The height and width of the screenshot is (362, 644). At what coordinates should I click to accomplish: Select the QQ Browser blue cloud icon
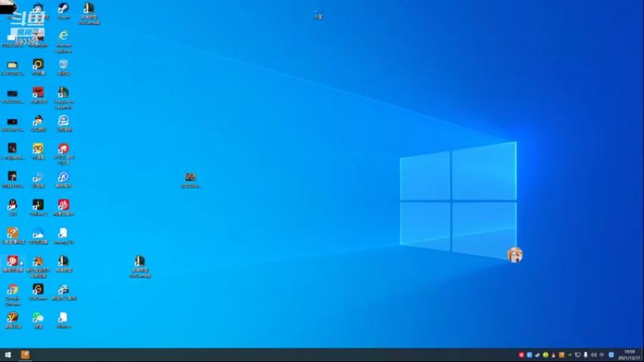tap(38, 236)
